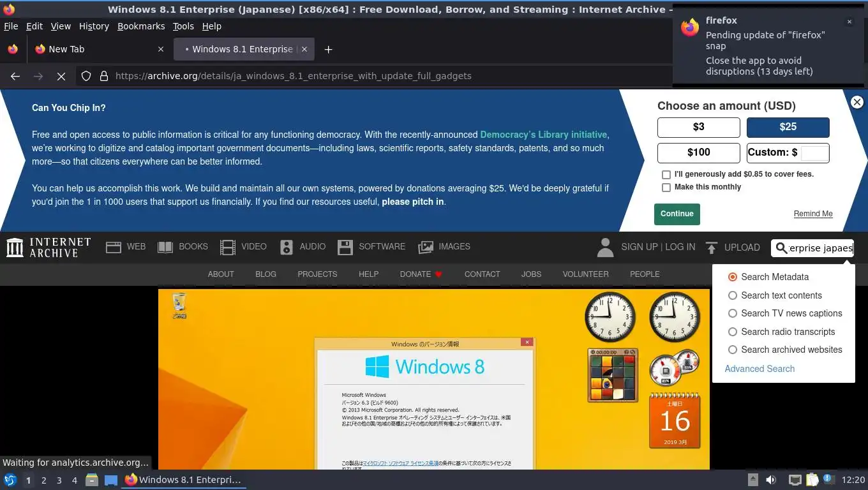This screenshot has width=868, height=490.
Task: Go back to the previous page
Action: (x=15, y=76)
